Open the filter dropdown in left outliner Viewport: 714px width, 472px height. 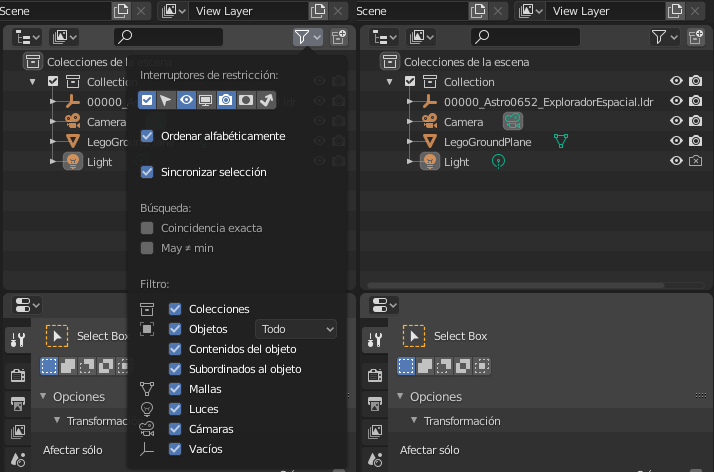308,37
